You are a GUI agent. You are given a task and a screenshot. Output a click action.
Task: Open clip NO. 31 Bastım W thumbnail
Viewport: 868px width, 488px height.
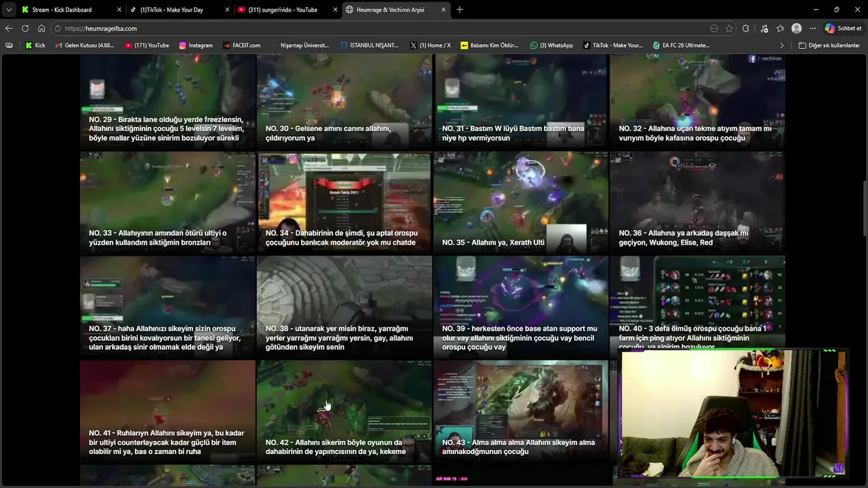pos(521,100)
